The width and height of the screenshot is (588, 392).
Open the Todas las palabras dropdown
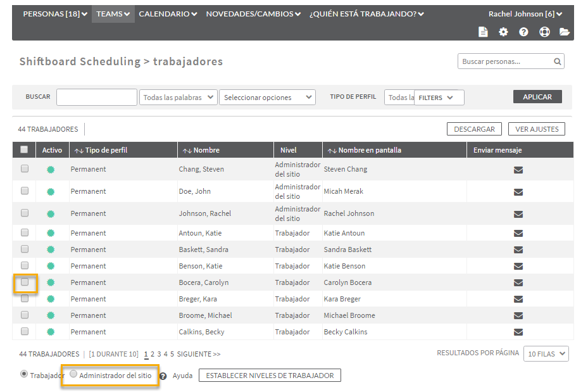click(178, 97)
